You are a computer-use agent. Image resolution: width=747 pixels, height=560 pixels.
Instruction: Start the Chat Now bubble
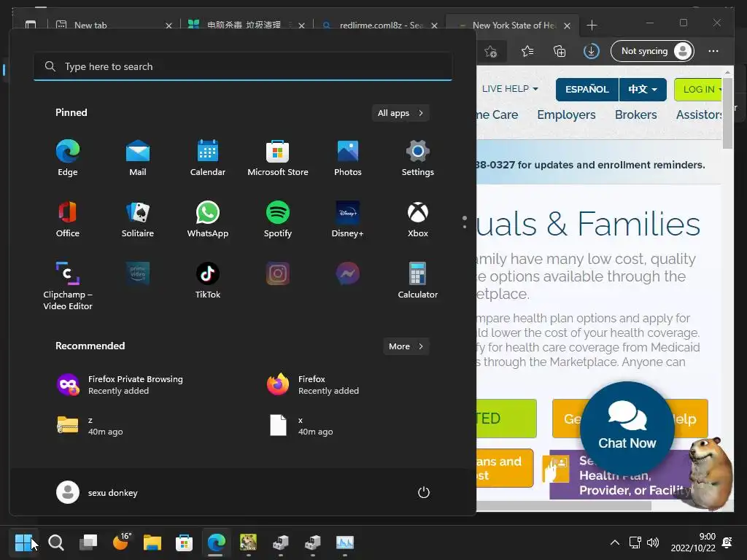(627, 429)
